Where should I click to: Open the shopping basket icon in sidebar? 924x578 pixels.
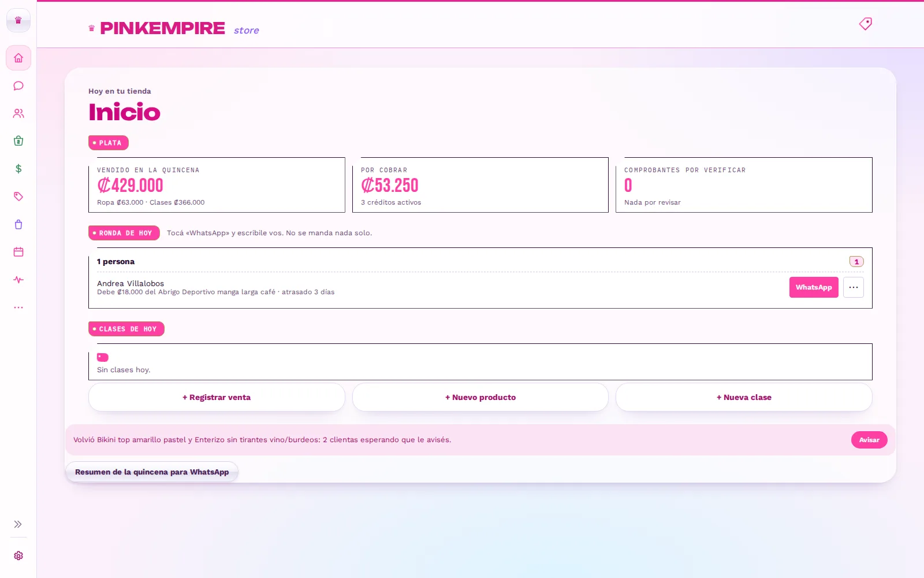18,141
